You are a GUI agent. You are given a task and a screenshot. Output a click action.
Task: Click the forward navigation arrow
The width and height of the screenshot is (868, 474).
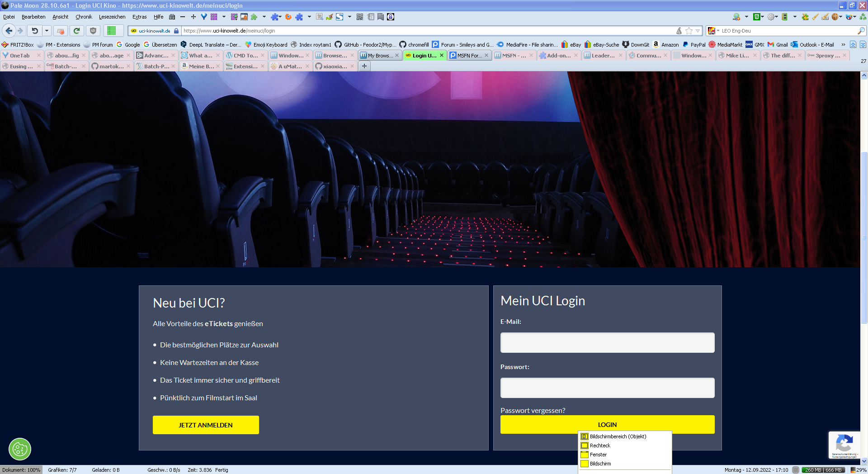pyautogui.click(x=20, y=31)
